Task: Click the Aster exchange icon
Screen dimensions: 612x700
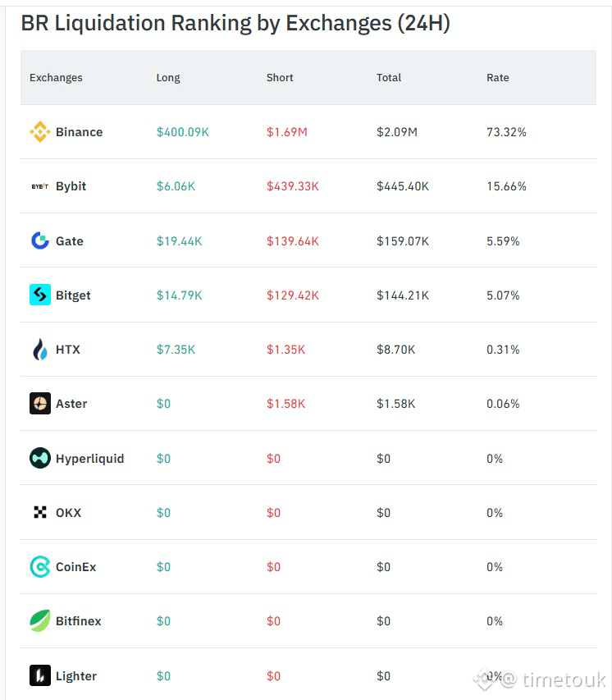Action: coord(39,404)
